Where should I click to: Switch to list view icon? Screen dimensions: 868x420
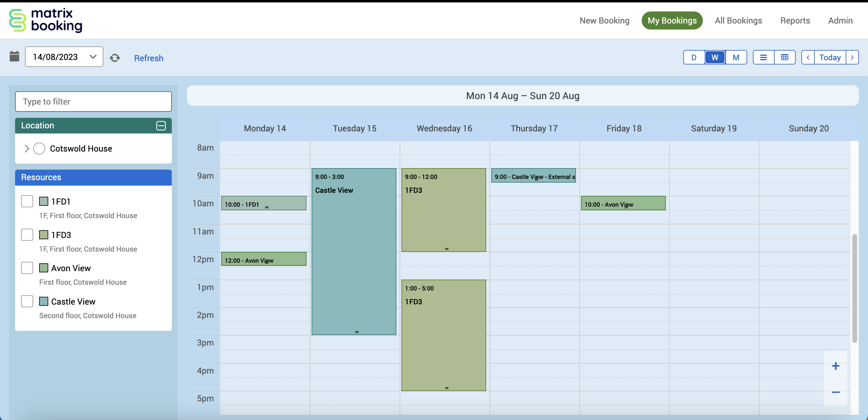point(763,58)
